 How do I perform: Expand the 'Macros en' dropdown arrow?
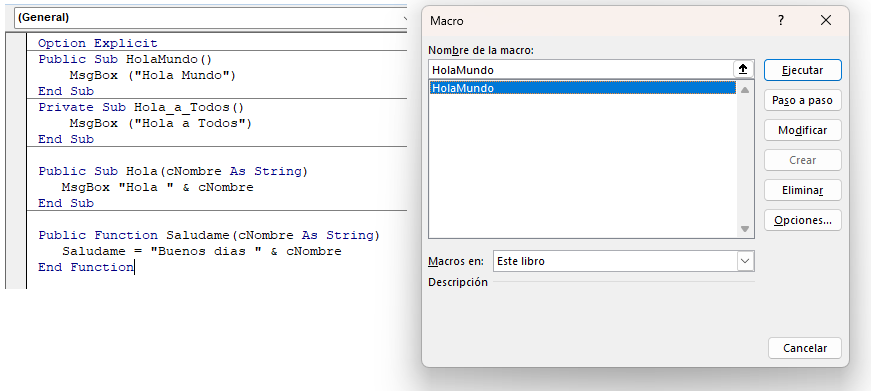click(745, 261)
